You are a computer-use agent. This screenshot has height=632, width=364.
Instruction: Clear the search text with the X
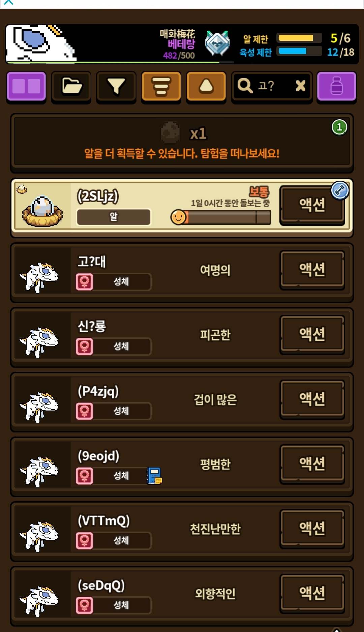pyautogui.click(x=301, y=86)
